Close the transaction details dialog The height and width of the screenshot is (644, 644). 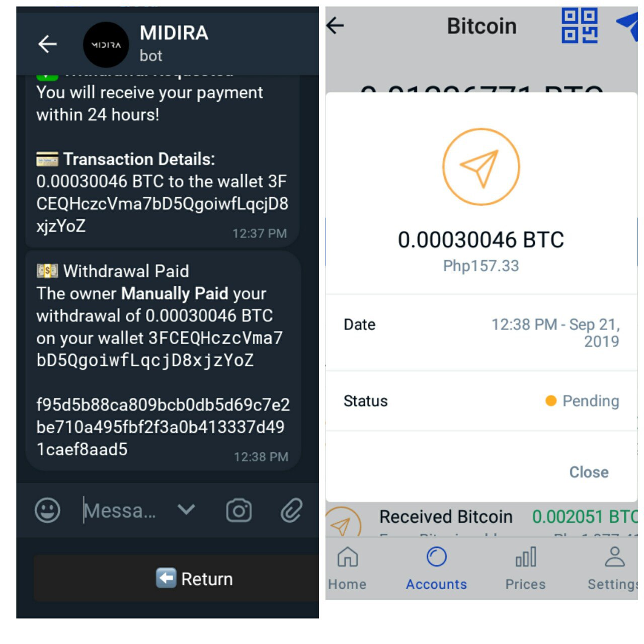(x=589, y=472)
